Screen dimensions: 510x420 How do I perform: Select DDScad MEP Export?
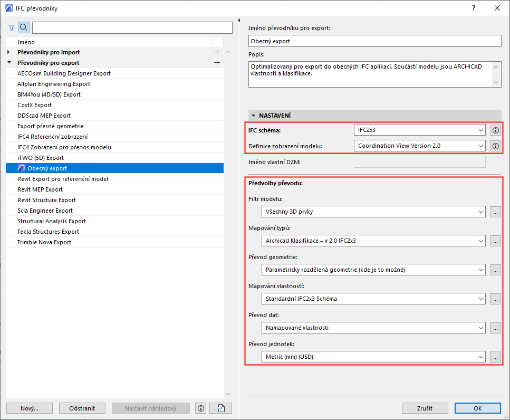[x=115, y=116]
